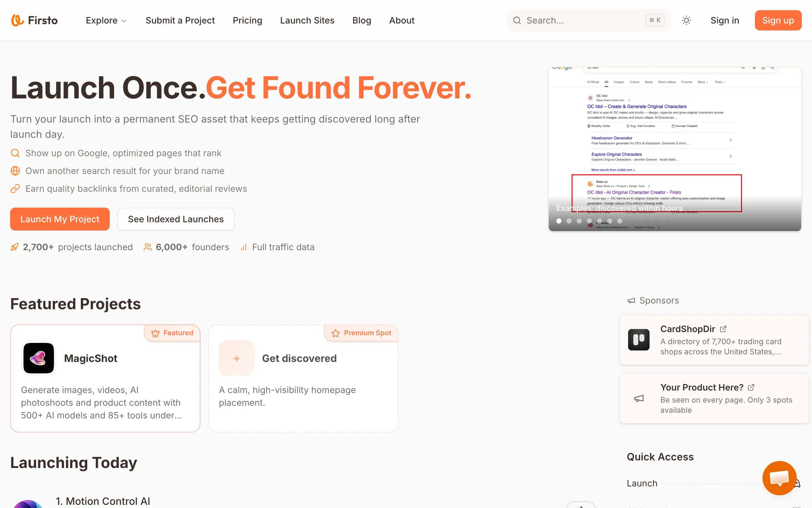Select the third carousel dot

pyautogui.click(x=579, y=221)
